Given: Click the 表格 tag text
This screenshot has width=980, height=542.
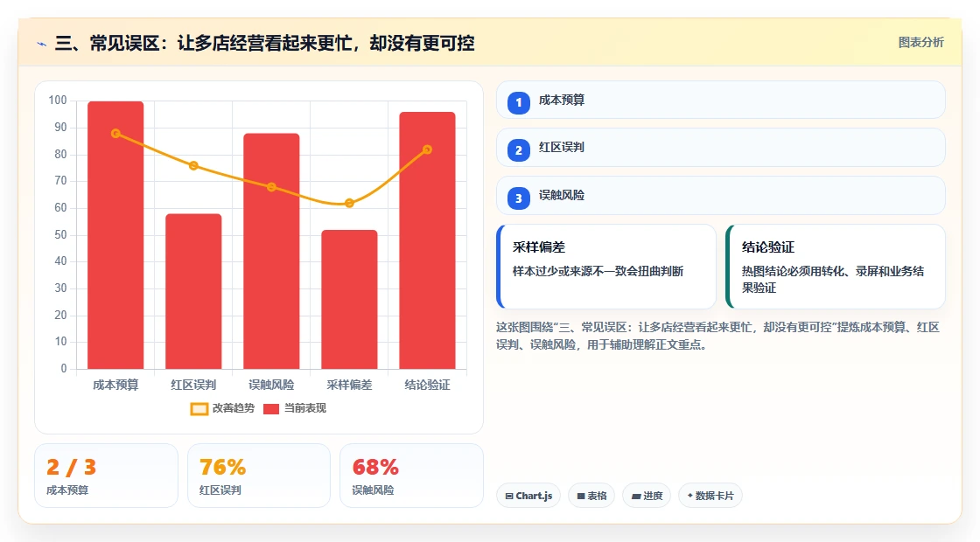Looking at the screenshot, I should [x=597, y=496].
